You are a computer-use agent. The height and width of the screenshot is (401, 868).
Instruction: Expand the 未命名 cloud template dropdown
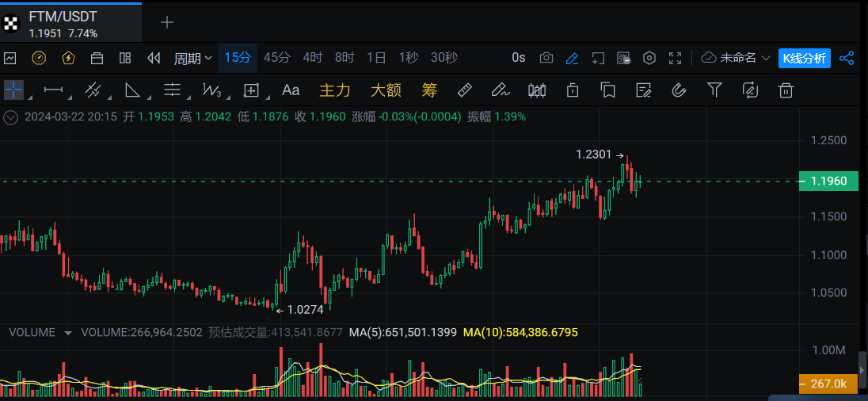click(x=737, y=58)
